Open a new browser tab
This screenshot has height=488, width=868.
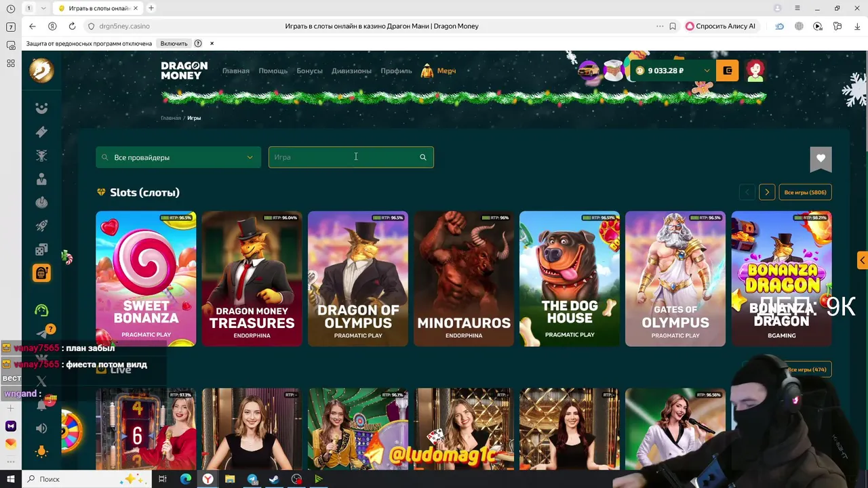point(151,8)
